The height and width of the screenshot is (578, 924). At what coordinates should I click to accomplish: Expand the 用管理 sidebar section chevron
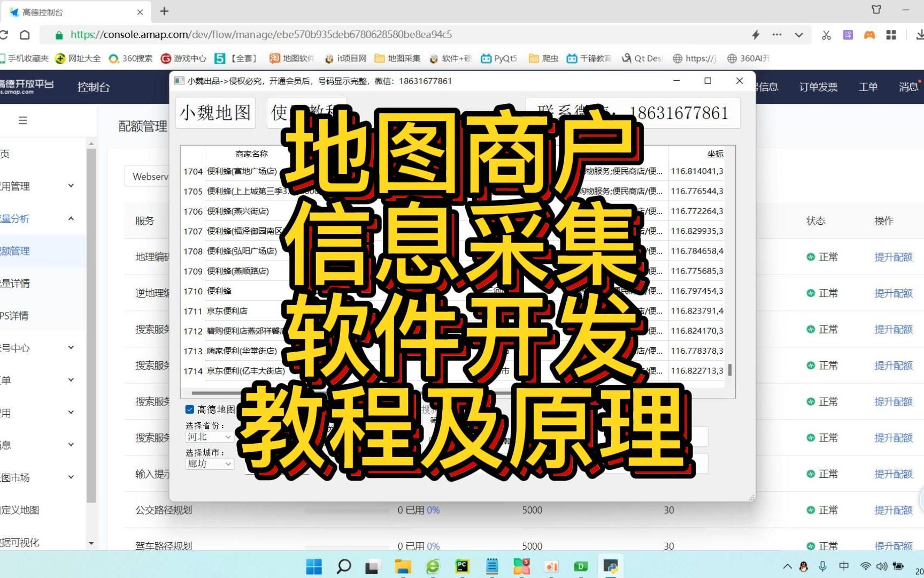coord(71,186)
